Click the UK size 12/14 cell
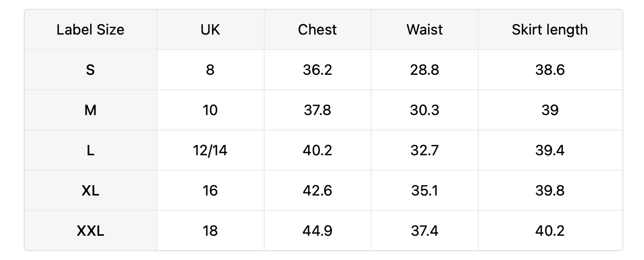 [211, 150]
